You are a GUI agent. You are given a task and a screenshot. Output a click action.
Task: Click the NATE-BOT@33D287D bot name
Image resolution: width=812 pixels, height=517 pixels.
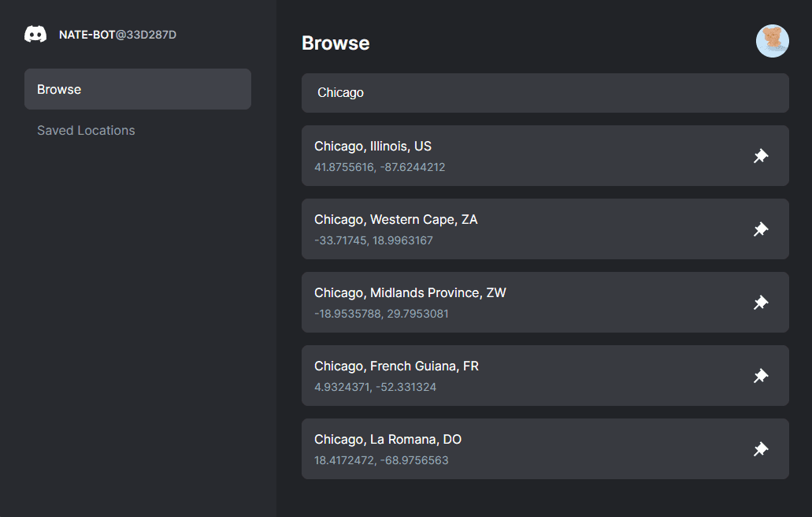coord(117,34)
